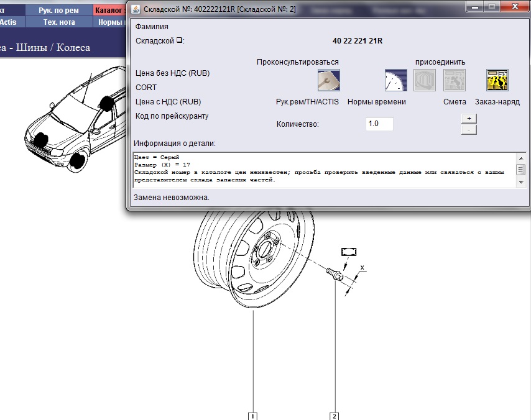531x420 pixels.
Task: Click the greyed icon next to clock
Action: 425,80
